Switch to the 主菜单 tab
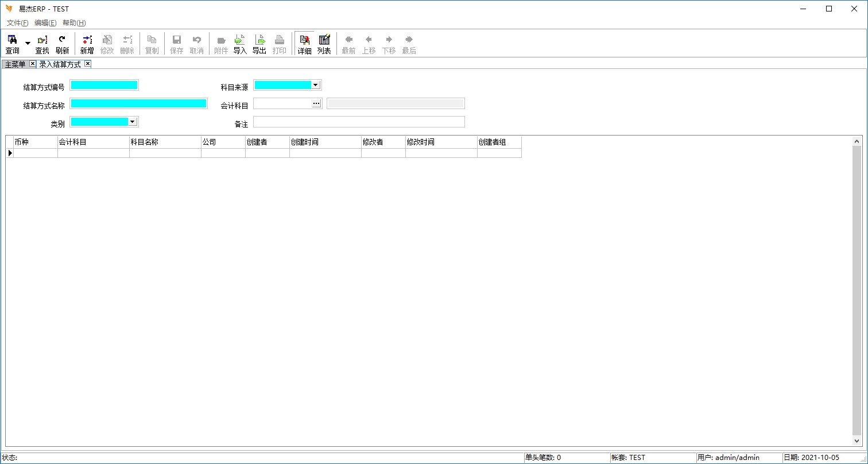Image resolution: width=868 pixels, height=464 pixels. tap(15, 64)
